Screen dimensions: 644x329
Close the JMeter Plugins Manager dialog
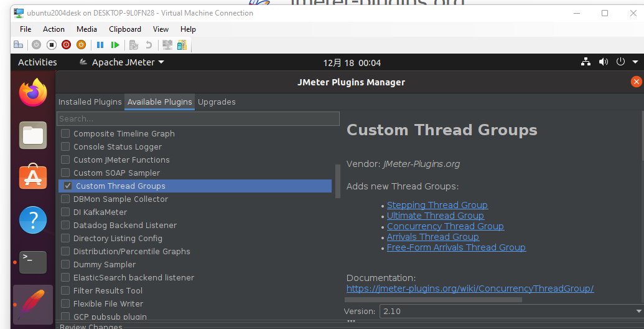click(x=636, y=82)
